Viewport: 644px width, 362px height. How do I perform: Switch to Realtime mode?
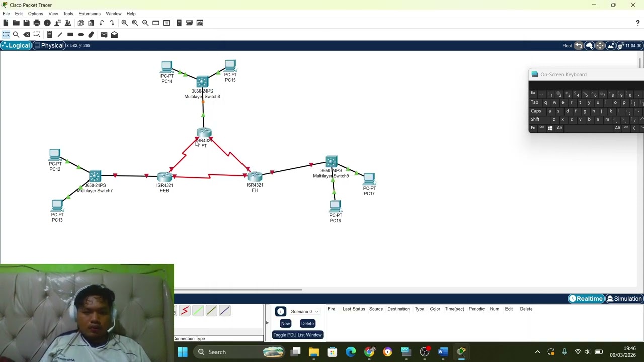click(586, 299)
